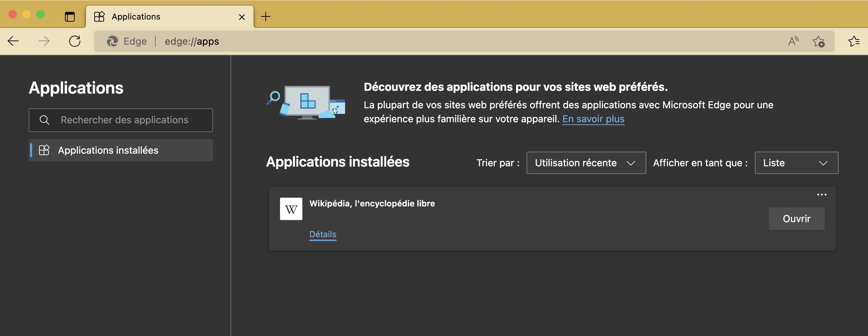Select Applications installées in sidebar
The height and width of the screenshot is (336, 868).
coord(121,150)
